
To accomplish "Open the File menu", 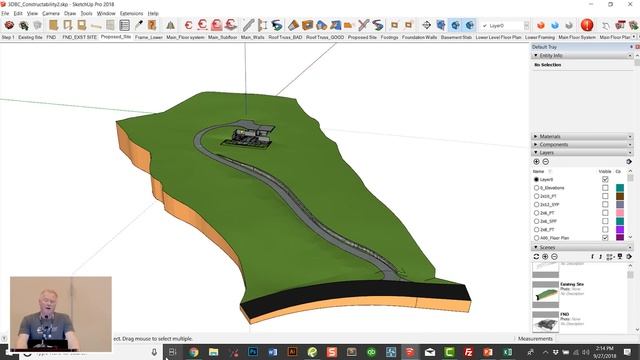I will tap(5, 13).
